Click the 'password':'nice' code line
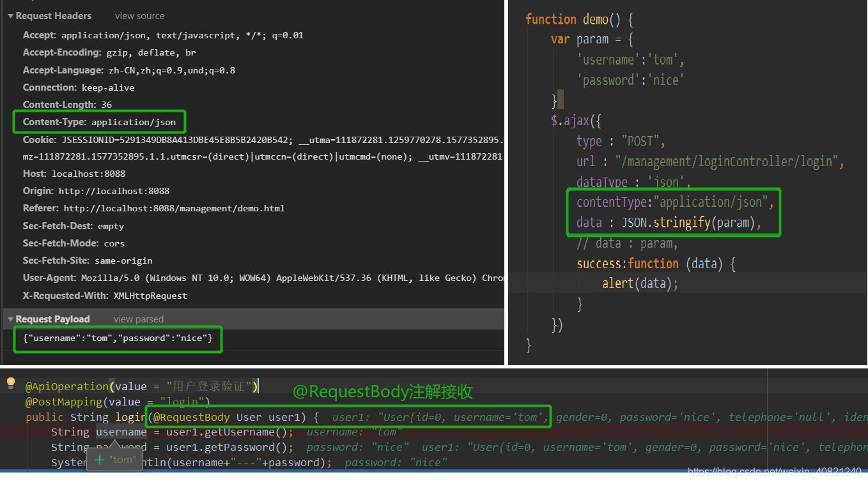Image resolution: width=868 pixels, height=484 pixels. click(x=631, y=80)
